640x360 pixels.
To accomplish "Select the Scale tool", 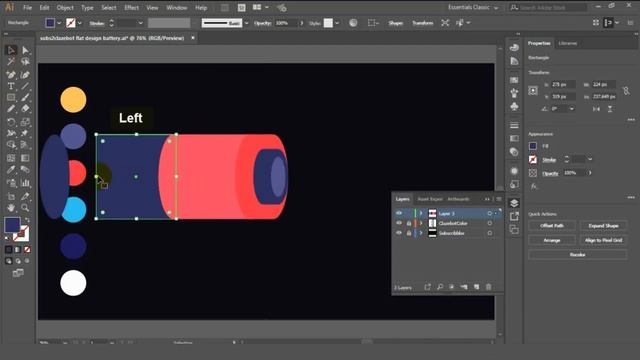I will tap(25, 122).
